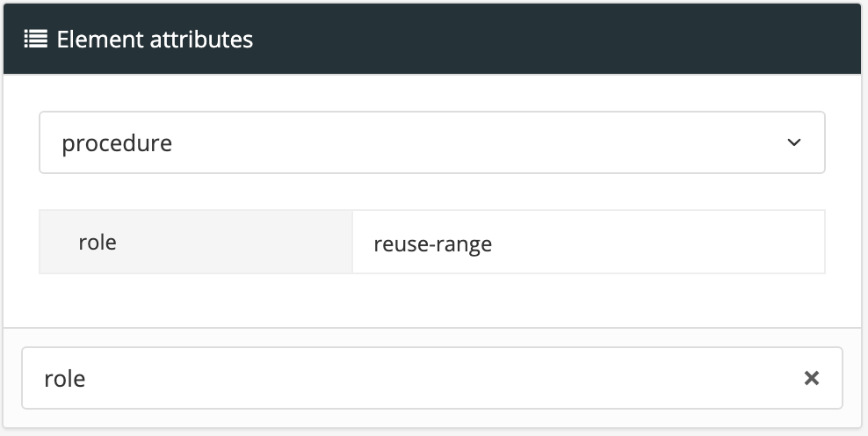Click the list icon beside Element attributes
The width and height of the screenshot is (868, 436).
pos(35,39)
